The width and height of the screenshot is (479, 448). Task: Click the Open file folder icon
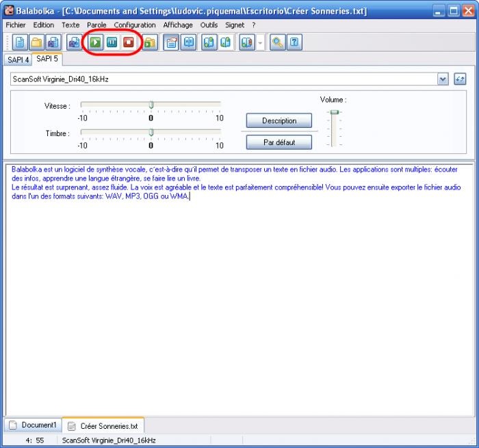37,42
